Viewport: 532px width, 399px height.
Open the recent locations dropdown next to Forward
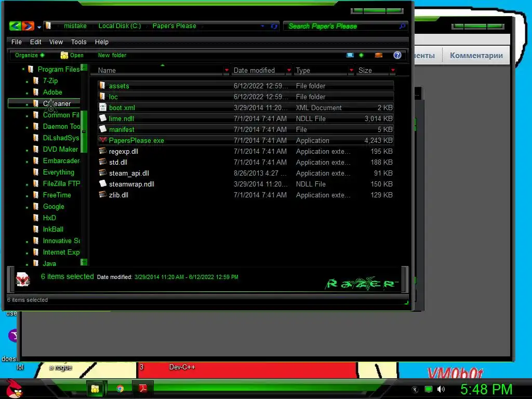[x=39, y=27]
